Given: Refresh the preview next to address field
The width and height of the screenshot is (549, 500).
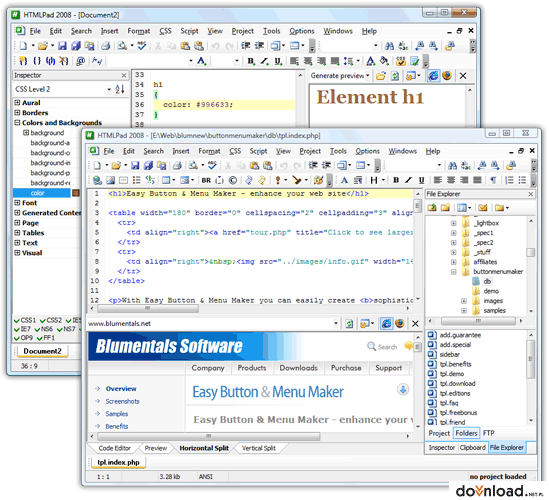Looking at the screenshot, I should tap(349, 323).
